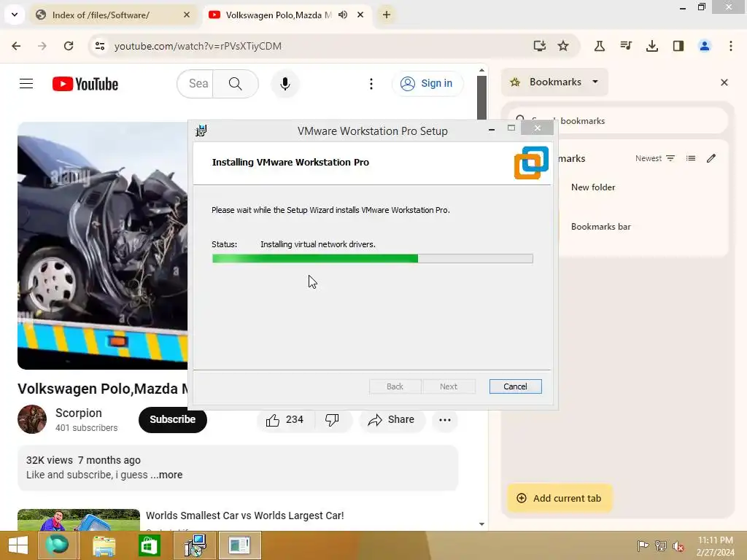Share the video
This screenshot has width=747, height=560.
(x=392, y=419)
